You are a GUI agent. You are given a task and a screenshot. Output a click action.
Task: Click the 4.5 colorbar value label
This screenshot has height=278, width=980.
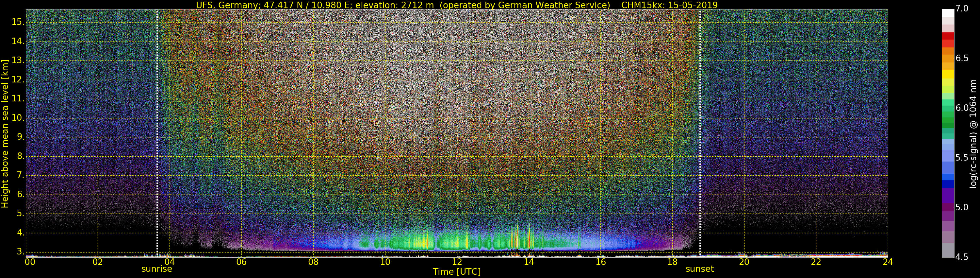(962, 257)
